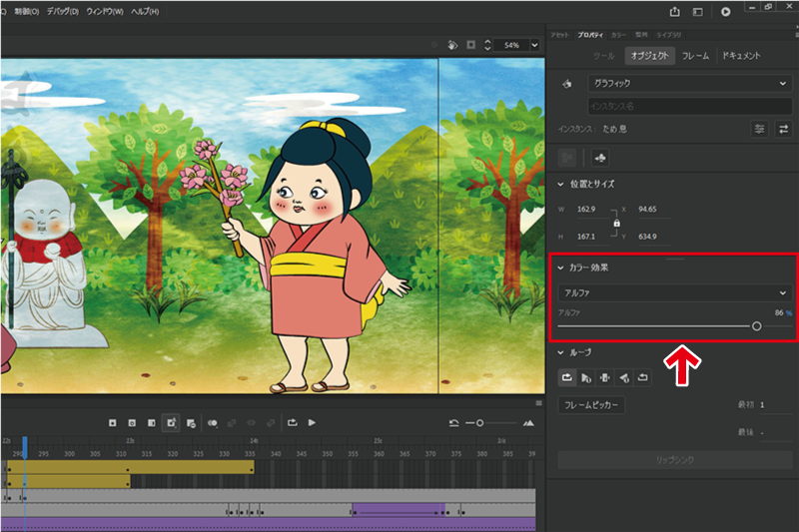Image resolution: width=799 pixels, height=532 pixels.
Task: Click the alpha slider handle
Action: 757,326
